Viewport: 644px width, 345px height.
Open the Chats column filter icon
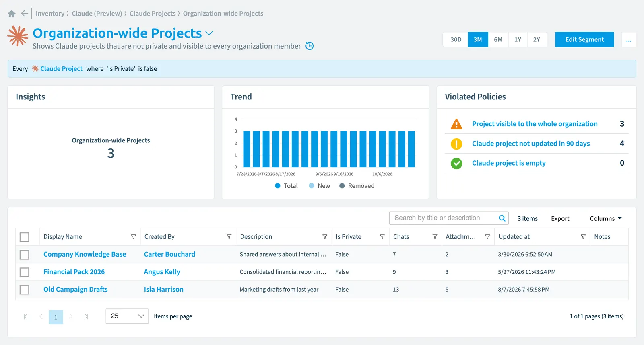tap(435, 237)
